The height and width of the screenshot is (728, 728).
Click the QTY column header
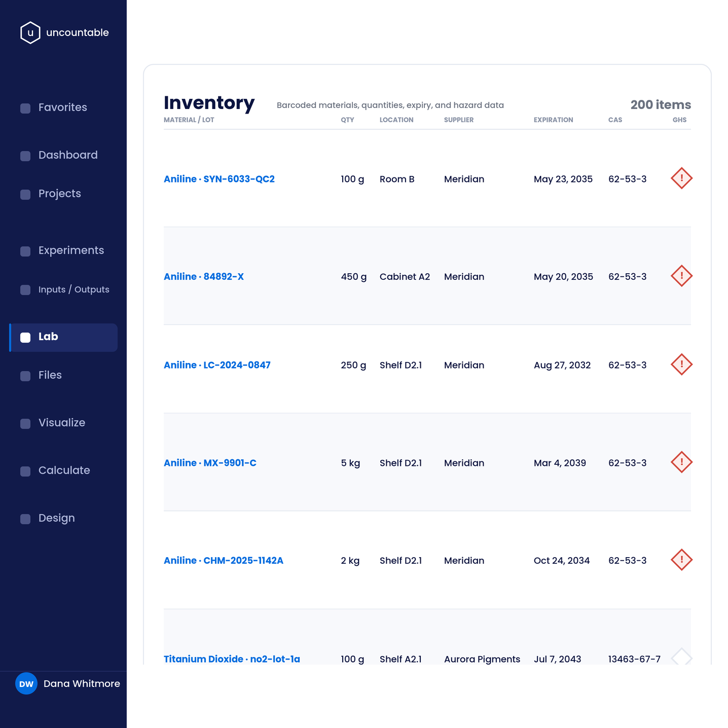[x=347, y=120]
